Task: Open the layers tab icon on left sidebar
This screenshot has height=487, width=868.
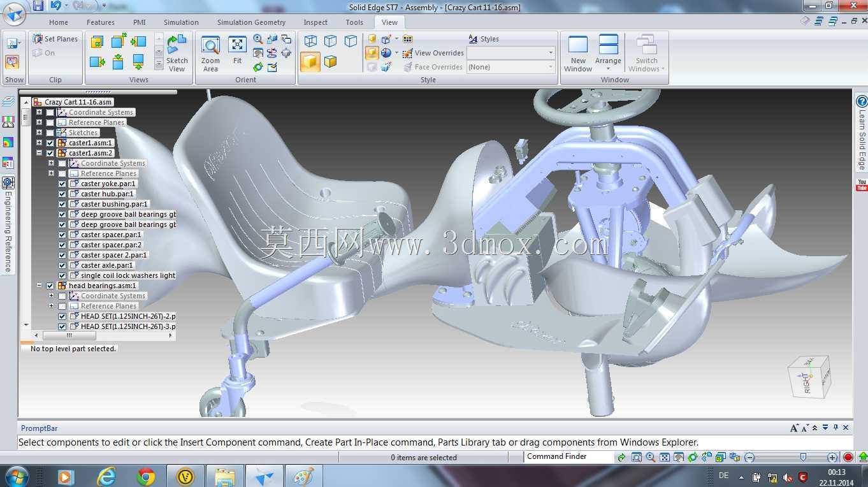Action: (8, 101)
